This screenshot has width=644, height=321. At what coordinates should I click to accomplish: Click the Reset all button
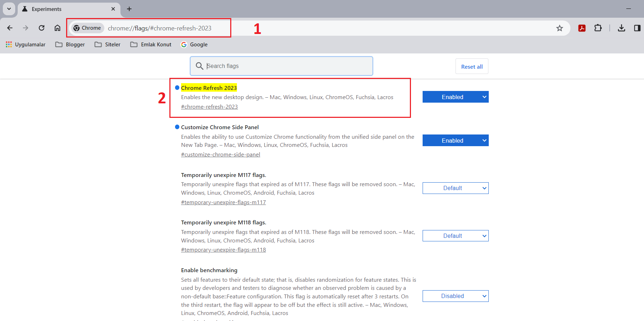click(x=472, y=67)
